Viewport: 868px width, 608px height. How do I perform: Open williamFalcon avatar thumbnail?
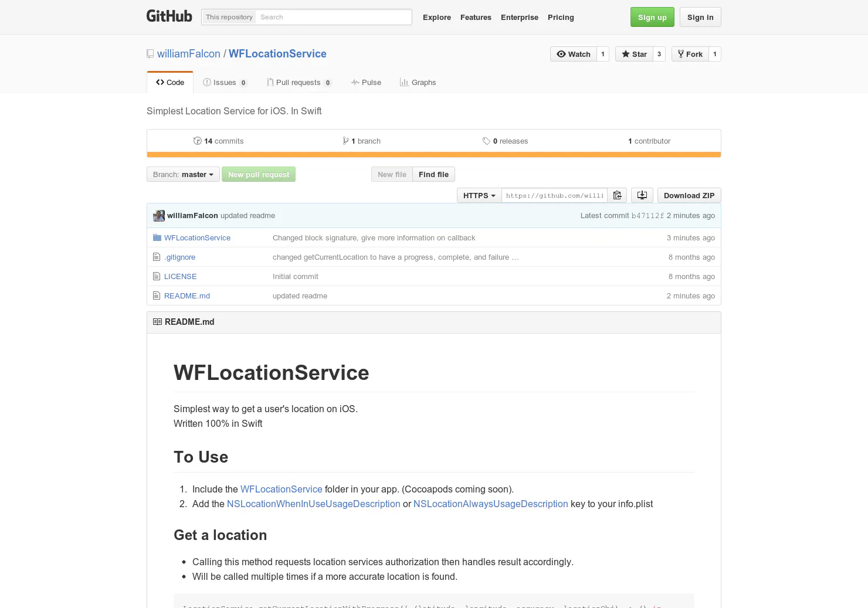(159, 216)
